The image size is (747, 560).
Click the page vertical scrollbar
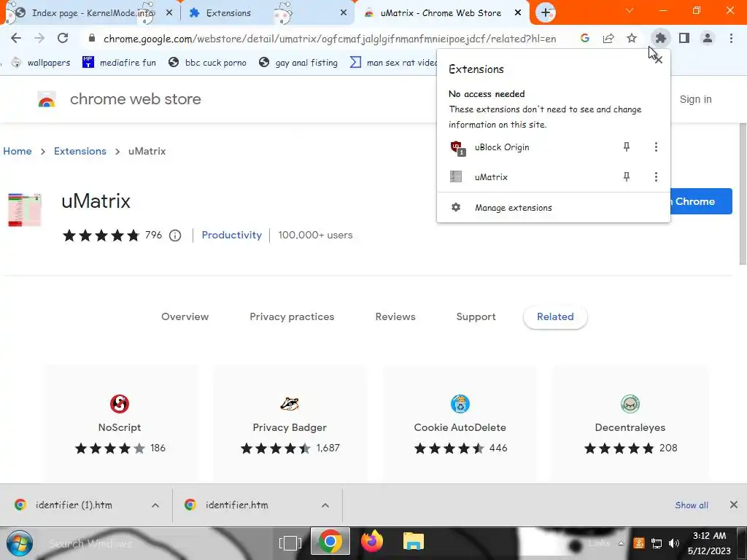(743, 195)
